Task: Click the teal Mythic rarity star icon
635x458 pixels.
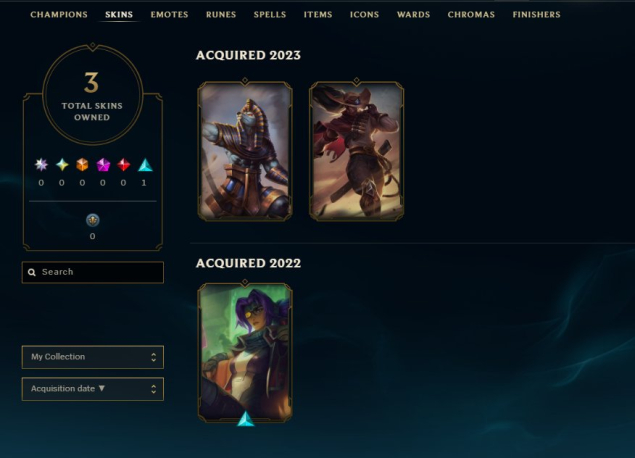Action: tap(62, 164)
